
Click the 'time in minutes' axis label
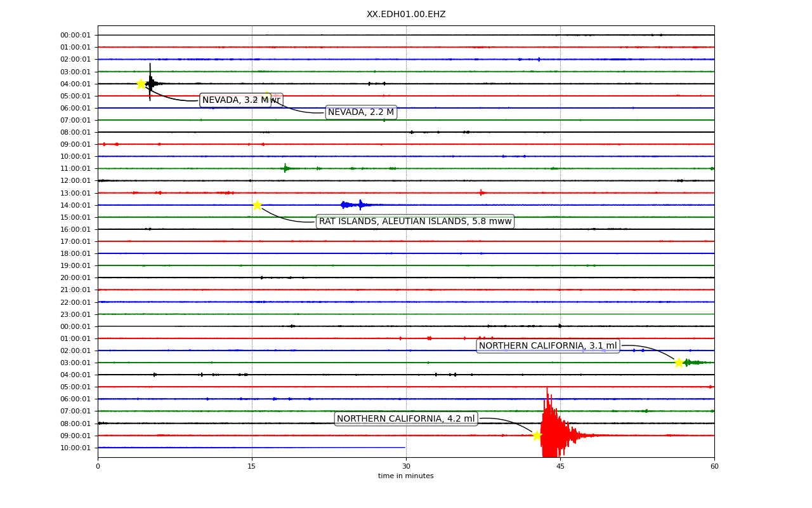tap(406, 476)
